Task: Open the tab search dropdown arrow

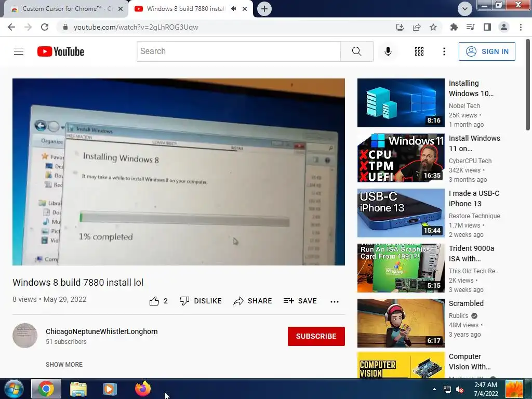Action: pos(465,9)
